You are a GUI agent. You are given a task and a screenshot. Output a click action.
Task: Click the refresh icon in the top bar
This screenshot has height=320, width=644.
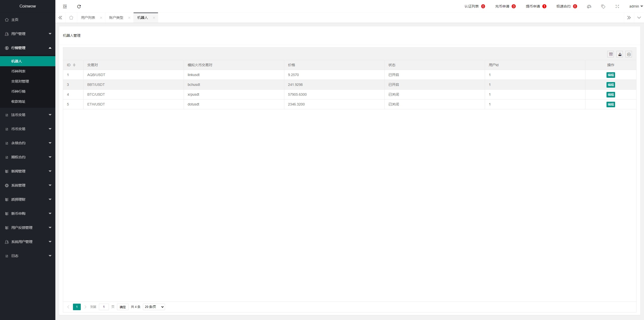coord(79,7)
